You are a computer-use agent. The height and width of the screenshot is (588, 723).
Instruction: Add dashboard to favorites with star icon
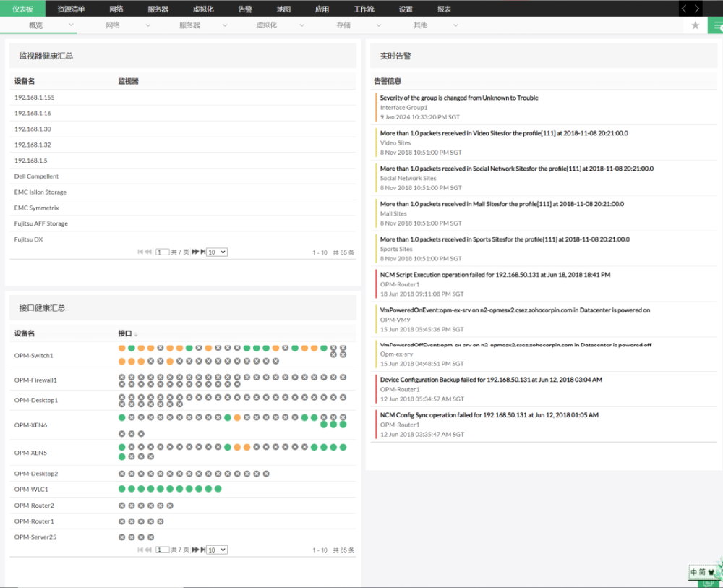click(x=696, y=25)
